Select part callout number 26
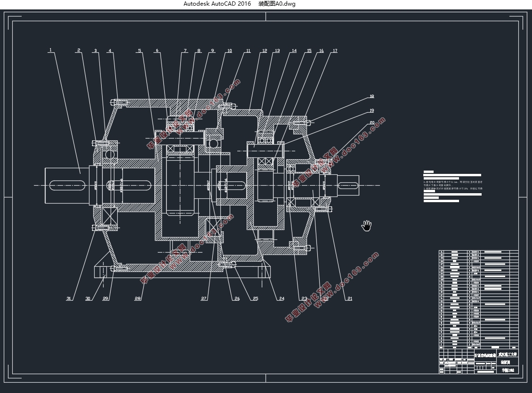The image size is (532, 393). (237, 299)
